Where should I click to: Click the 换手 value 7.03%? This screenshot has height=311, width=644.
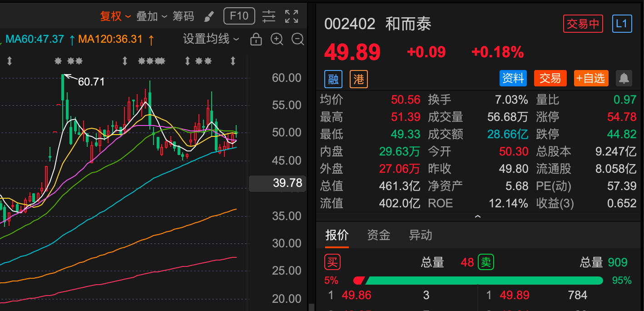click(x=511, y=100)
